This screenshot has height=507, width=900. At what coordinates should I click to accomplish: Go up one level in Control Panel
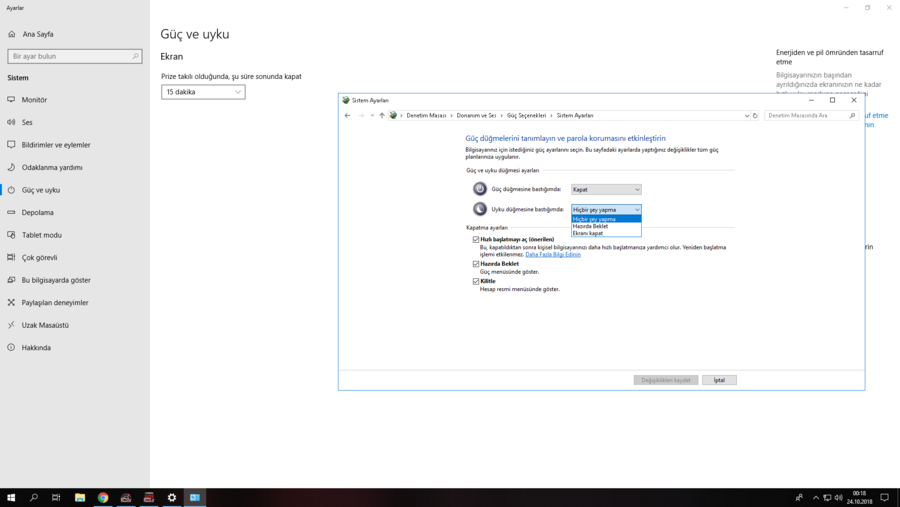coord(382,115)
